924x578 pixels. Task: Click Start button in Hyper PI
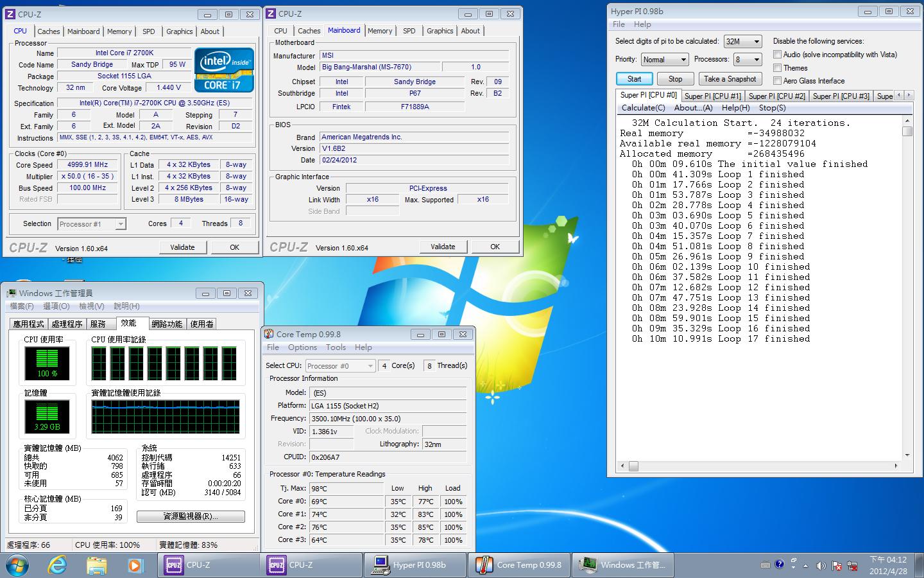[x=634, y=79]
